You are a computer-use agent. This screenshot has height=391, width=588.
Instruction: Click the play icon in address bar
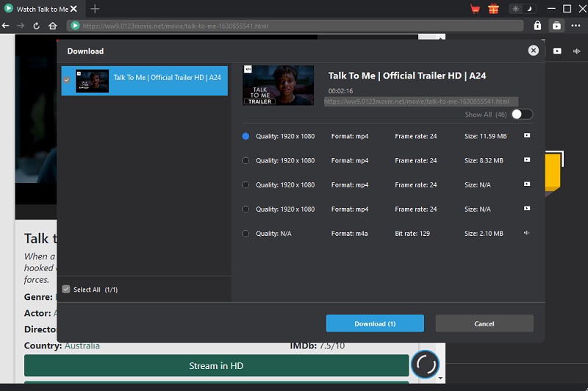[x=75, y=26]
